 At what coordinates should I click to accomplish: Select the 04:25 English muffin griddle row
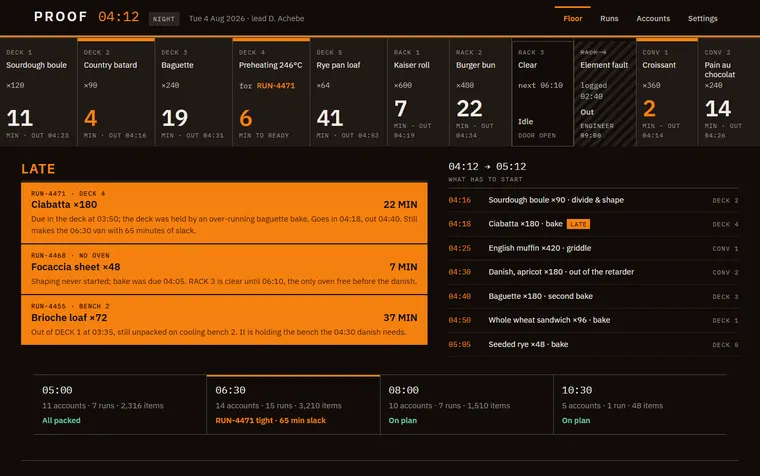coord(593,248)
